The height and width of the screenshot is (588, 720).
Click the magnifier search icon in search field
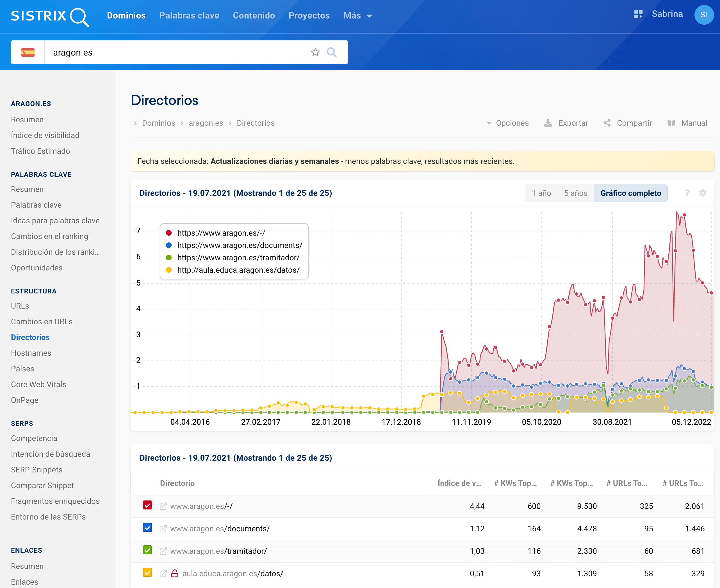pos(331,52)
